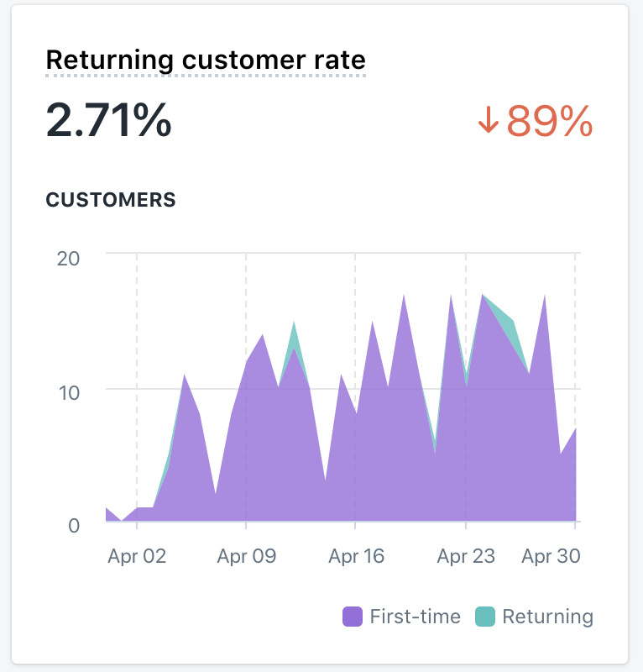This screenshot has width=643, height=672.
Task: Toggle the Returning legend label
Action: (547, 617)
